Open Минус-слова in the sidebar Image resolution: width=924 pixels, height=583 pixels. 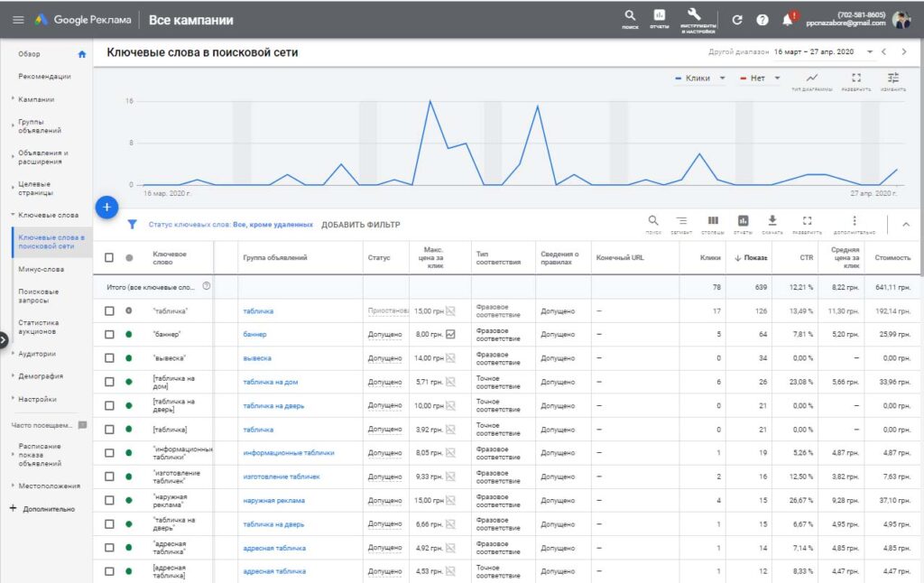42,269
